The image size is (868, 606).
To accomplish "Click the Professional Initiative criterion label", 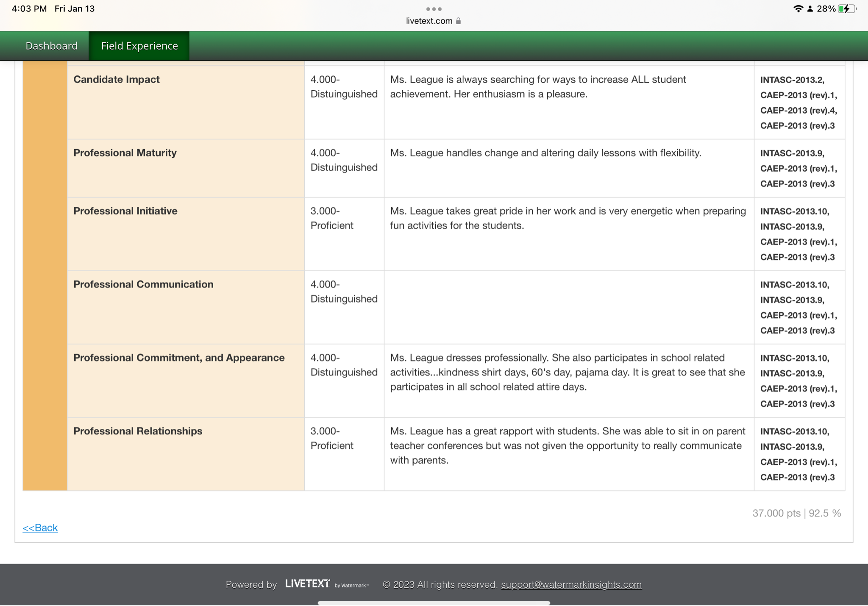I will pos(125,211).
